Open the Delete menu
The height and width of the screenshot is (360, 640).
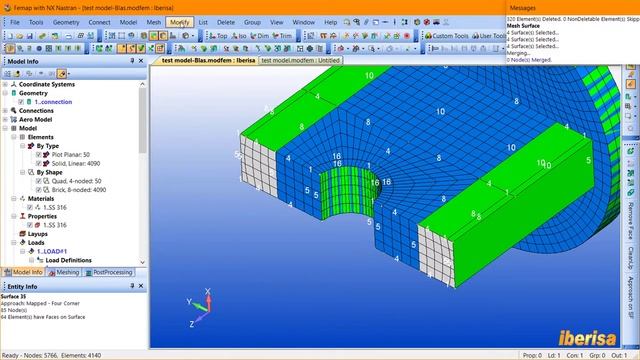226,22
